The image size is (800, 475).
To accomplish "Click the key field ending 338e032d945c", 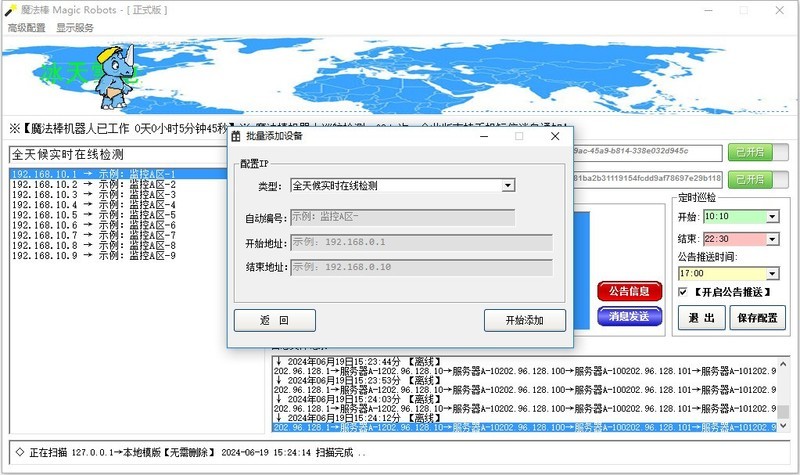I will pos(648,152).
